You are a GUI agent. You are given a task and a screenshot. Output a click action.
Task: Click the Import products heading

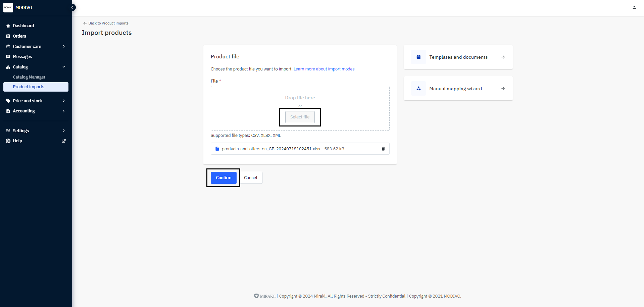107,33
